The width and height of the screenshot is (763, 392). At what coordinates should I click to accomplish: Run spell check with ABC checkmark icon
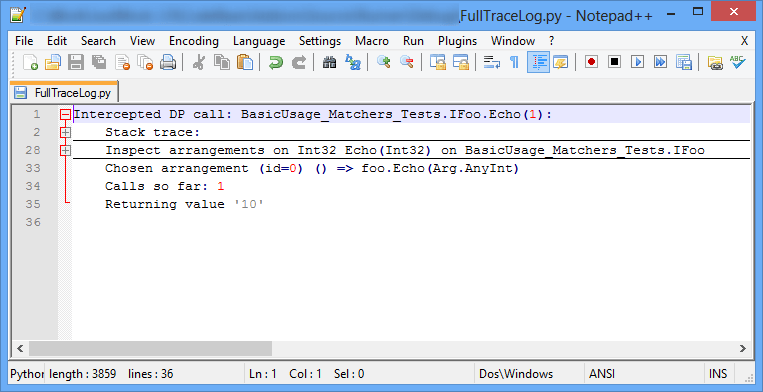tap(738, 62)
